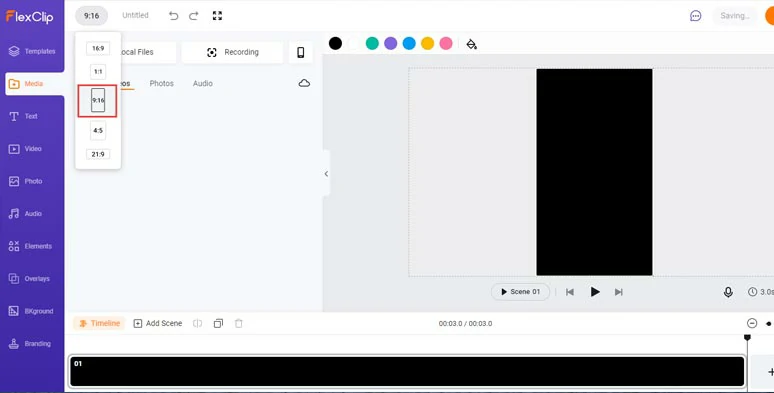The image size is (774, 393).
Task: Click the Add Scene button
Action: coord(158,323)
